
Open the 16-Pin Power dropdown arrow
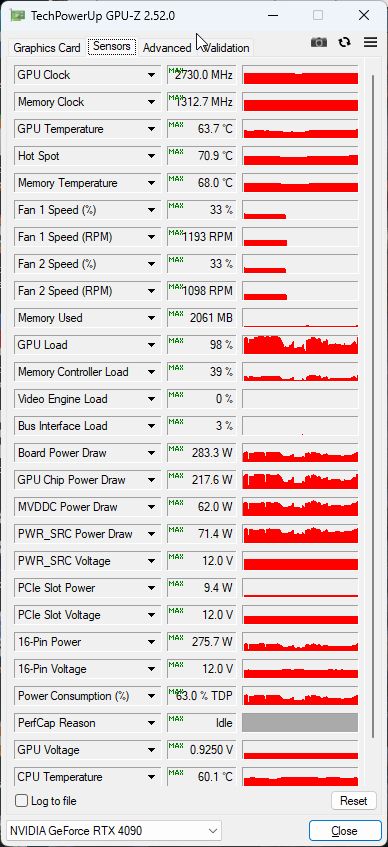[x=151, y=642]
